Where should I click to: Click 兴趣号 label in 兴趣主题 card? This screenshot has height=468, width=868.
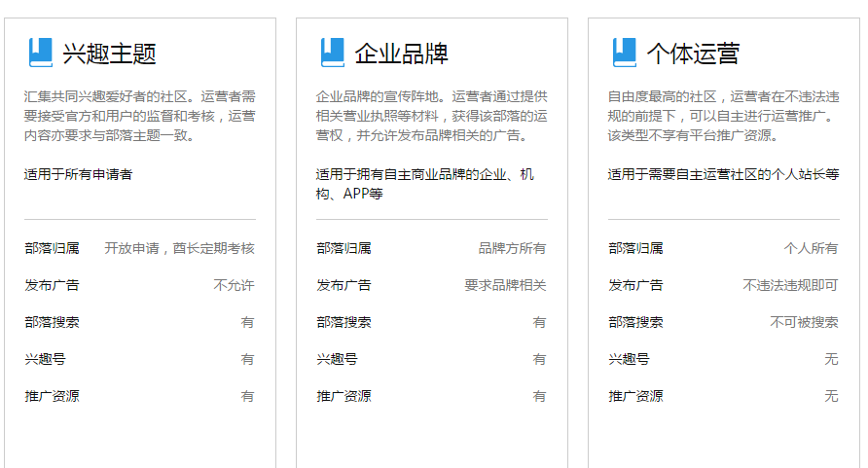pyautogui.click(x=45, y=359)
